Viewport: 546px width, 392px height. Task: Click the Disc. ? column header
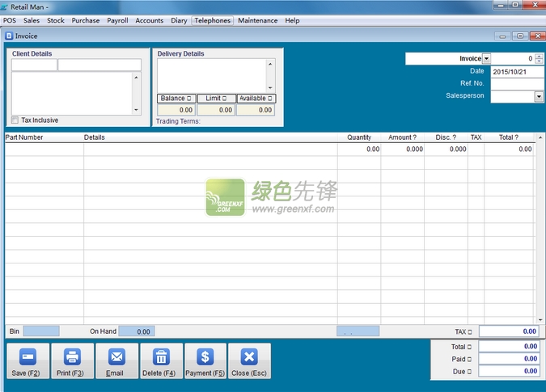coord(446,137)
